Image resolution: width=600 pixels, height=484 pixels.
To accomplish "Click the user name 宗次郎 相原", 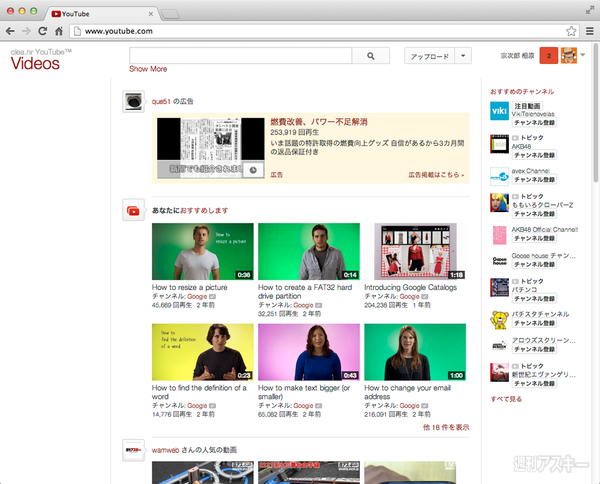I will click(x=517, y=56).
